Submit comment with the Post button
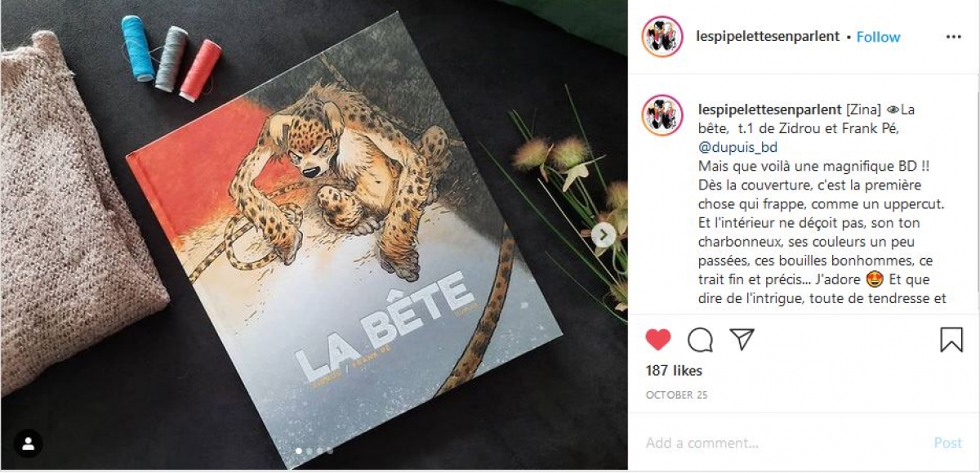The width and height of the screenshot is (980, 473). click(x=947, y=443)
